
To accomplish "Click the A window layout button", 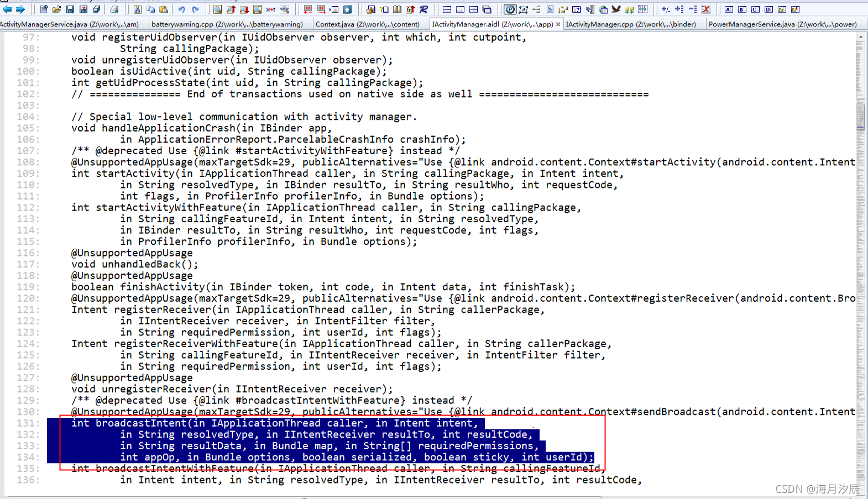I will coord(729,9).
